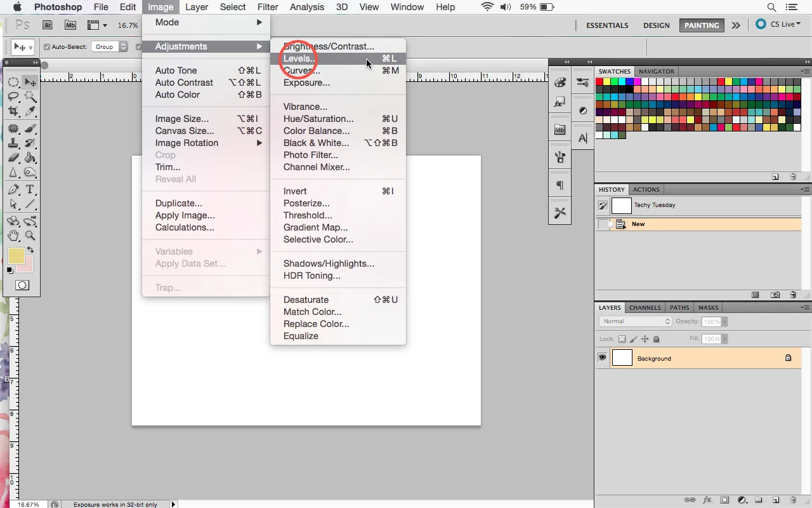Create new snapshot in History panel

[775, 295]
